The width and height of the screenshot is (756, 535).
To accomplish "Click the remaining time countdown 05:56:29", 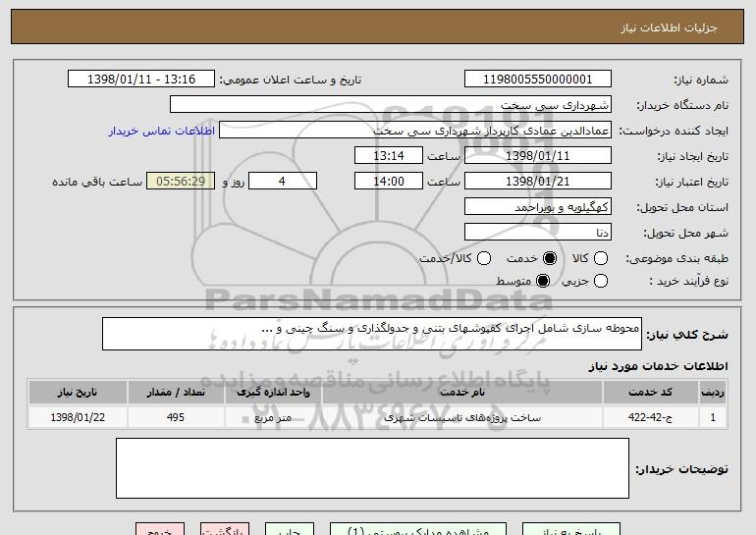I will (x=181, y=182).
